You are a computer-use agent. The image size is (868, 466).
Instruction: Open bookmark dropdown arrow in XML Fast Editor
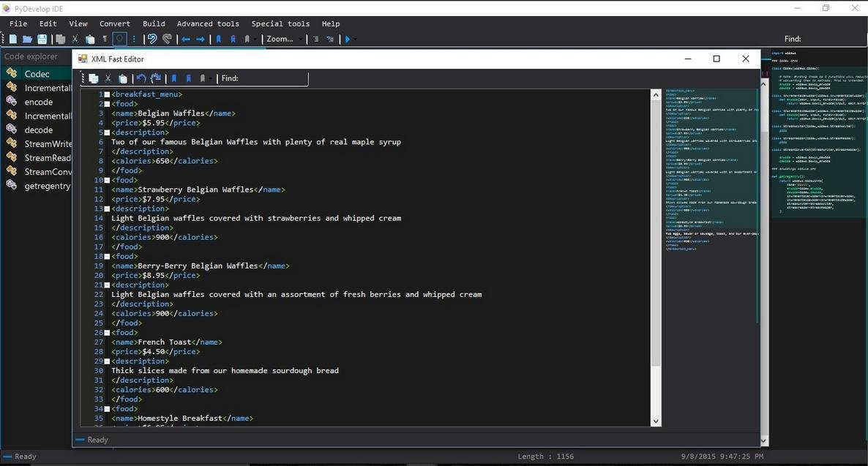tap(210, 79)
